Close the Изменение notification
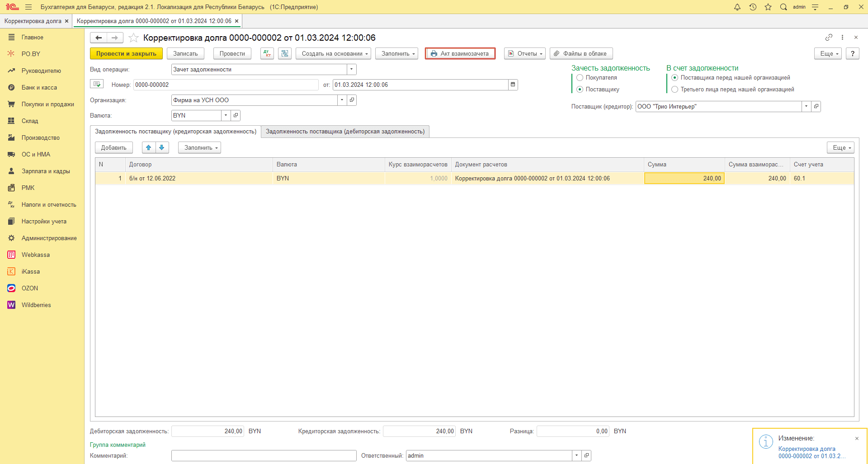 tap(857, 438)
